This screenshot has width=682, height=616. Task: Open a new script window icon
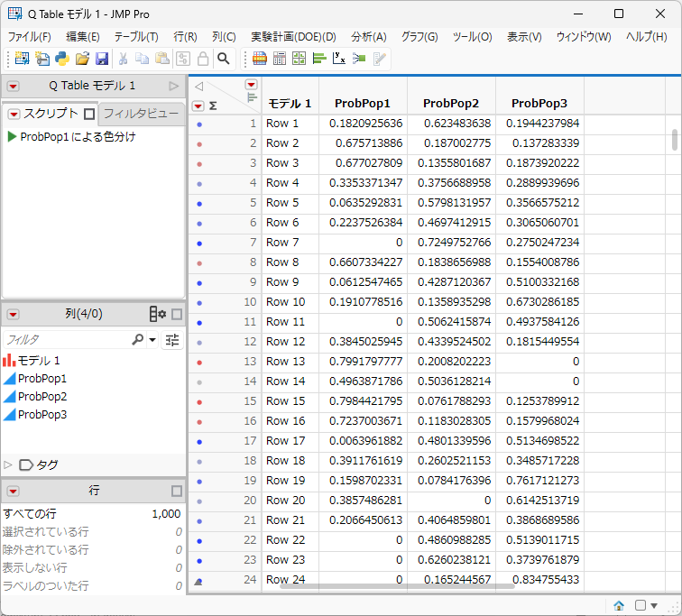tap(42, 59)
